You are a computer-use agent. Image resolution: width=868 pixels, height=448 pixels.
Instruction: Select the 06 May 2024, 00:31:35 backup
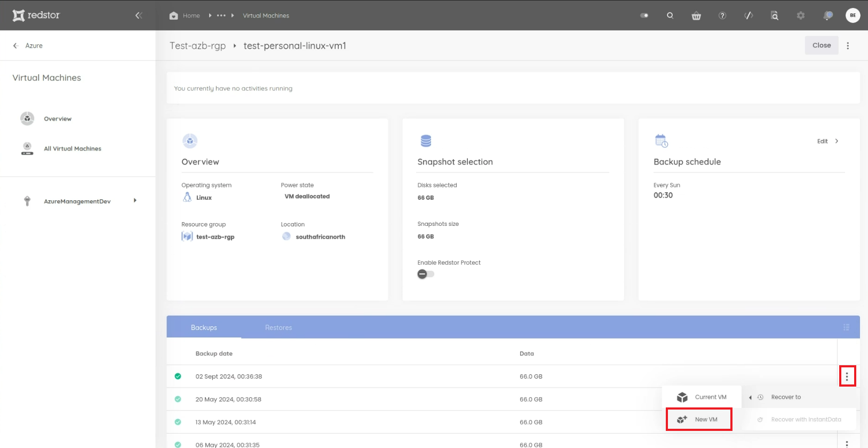[227, 444]
